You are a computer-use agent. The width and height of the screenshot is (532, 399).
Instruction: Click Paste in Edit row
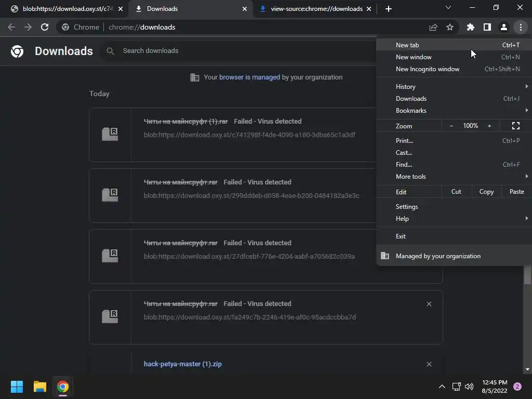pyautogui.click(x=517, y=192)
